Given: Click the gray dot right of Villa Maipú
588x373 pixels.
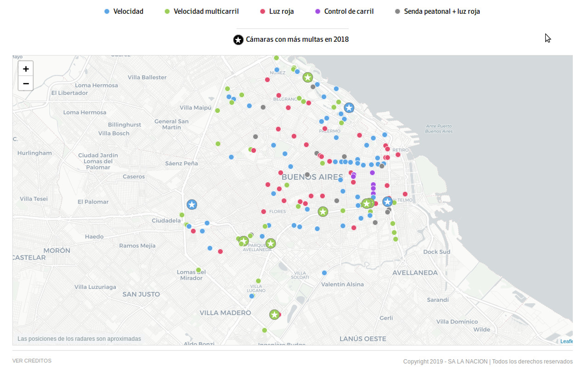Looking at the screenshot, I should click(263, 107).
